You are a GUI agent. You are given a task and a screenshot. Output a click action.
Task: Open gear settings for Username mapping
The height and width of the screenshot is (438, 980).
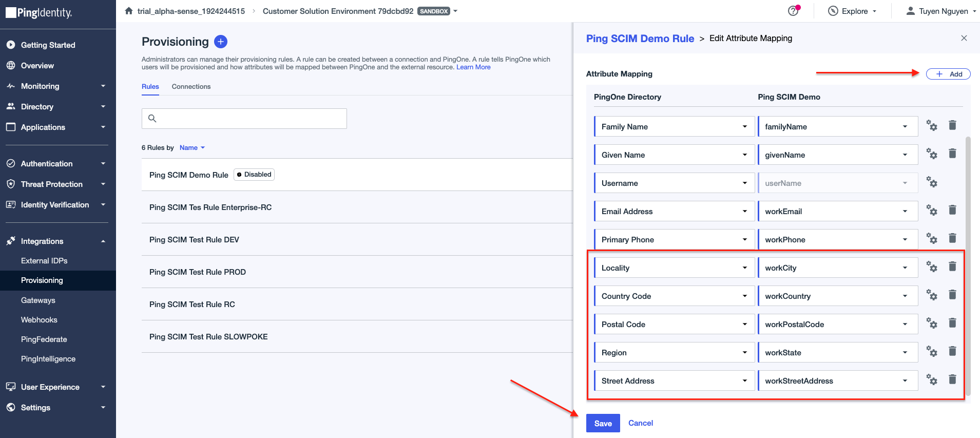(x=932, y=182)
